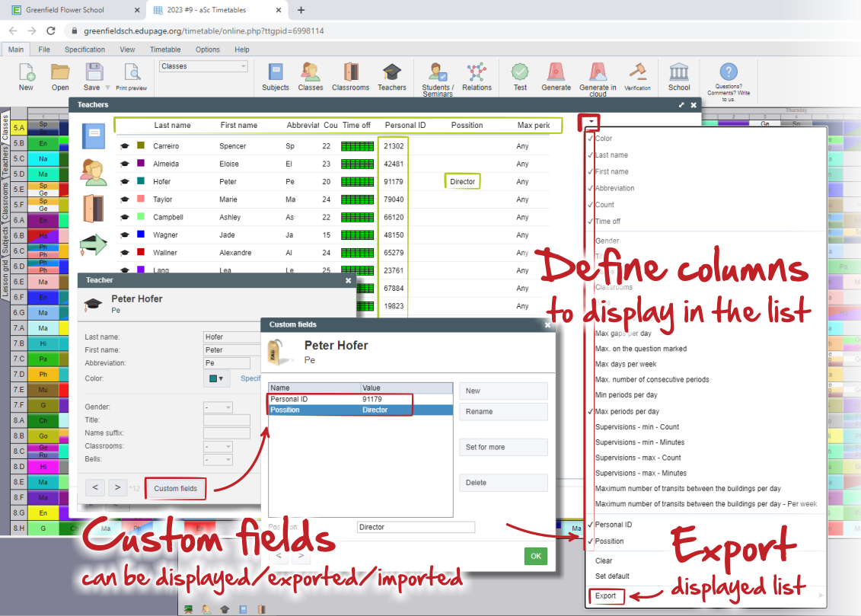Open the Classes toolbar icon

pos(311,76)
